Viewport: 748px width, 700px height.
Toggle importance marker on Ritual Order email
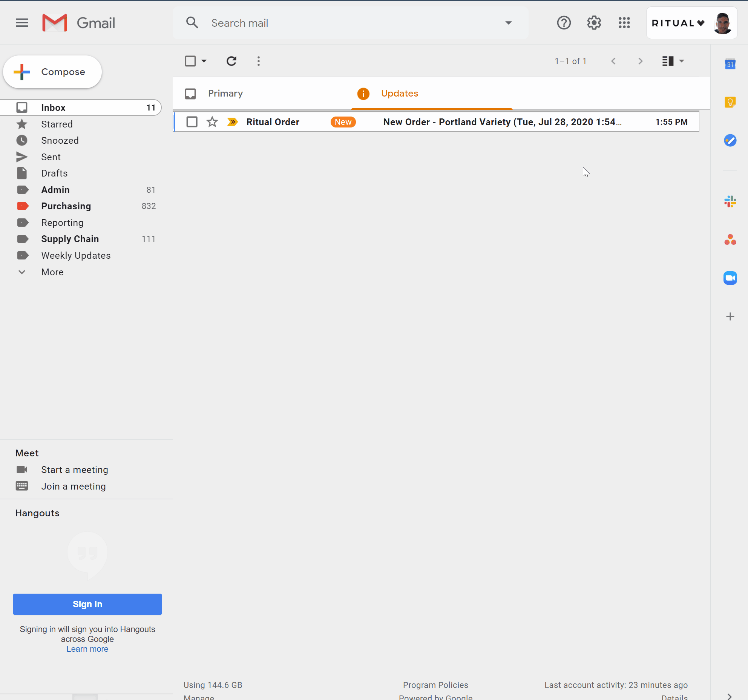232,122
